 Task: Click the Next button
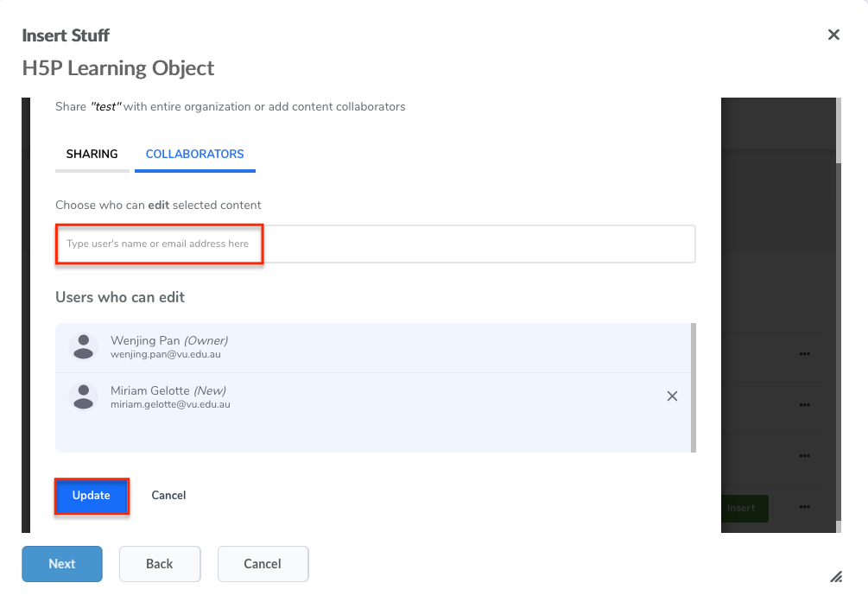62,564
